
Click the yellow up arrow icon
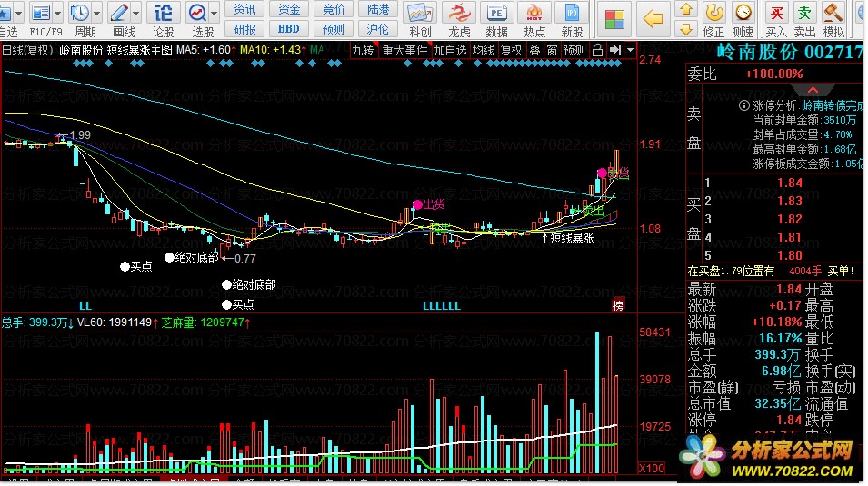pyautogui.click(x=686, y=9)
